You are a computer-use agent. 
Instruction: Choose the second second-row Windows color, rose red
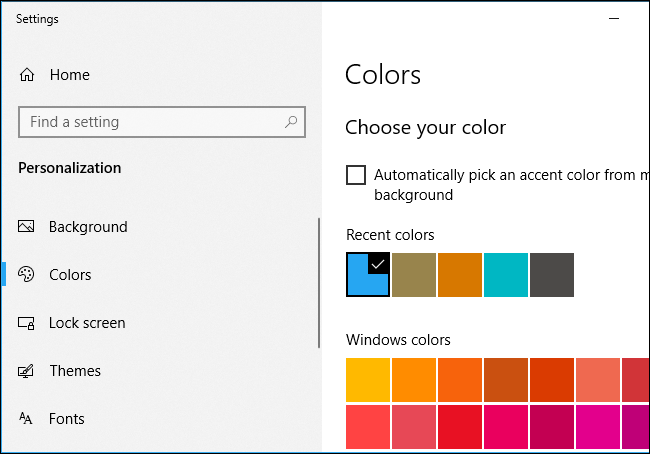coord(414,427)
